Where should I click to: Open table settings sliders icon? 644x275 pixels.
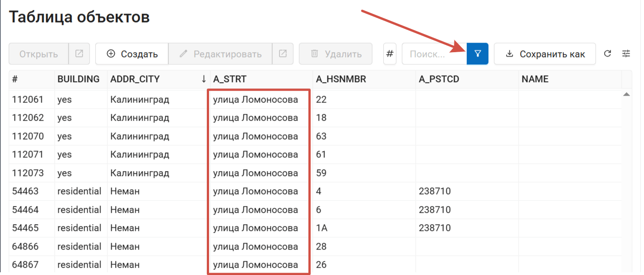(626, 54)
